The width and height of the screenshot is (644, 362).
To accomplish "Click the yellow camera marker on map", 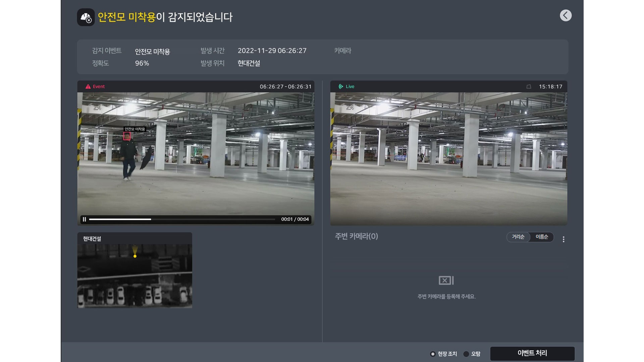I will (x=135, y=255).
